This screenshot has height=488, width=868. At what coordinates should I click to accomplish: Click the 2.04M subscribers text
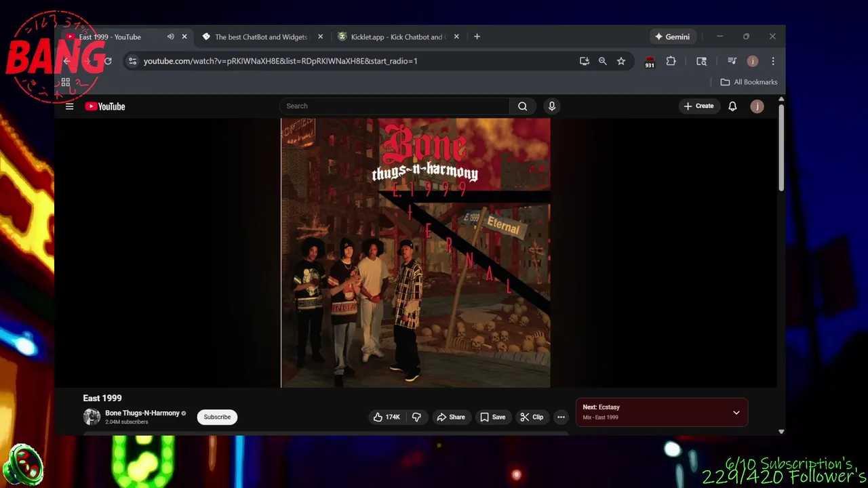126,422
